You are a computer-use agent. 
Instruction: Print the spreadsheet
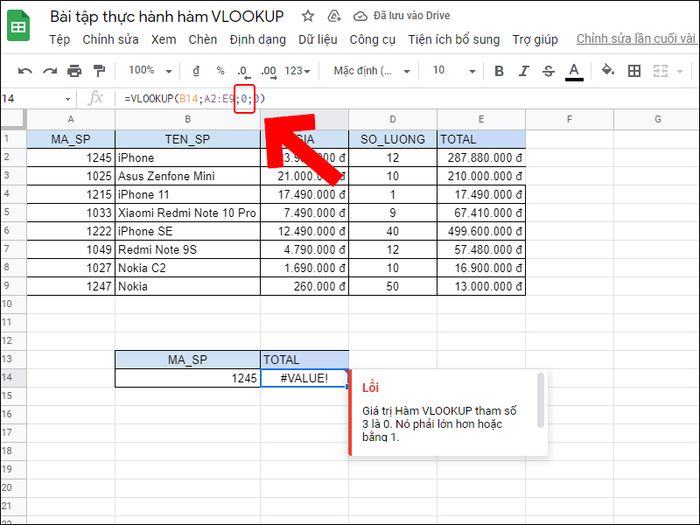(75, 71)
